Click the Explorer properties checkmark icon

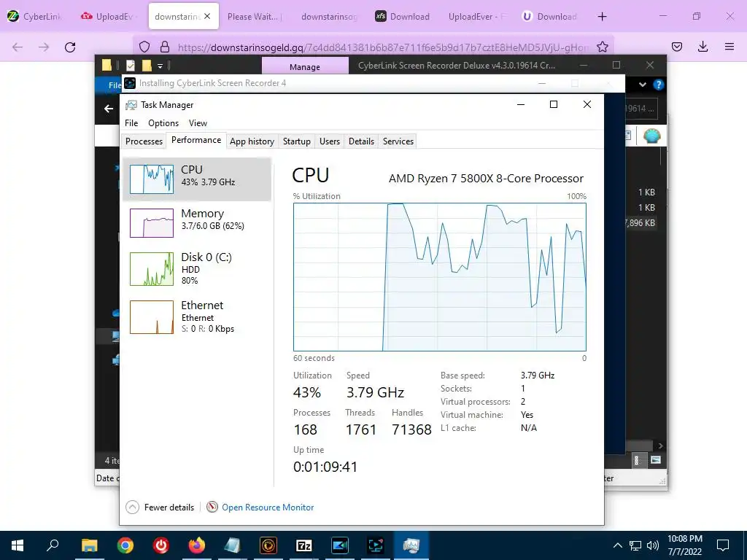pos(131,66)
